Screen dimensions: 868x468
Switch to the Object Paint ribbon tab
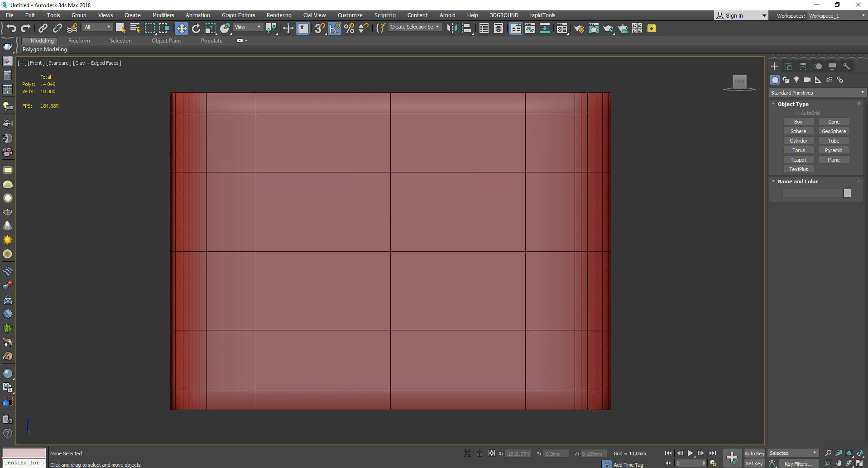(x=166, y=41)
